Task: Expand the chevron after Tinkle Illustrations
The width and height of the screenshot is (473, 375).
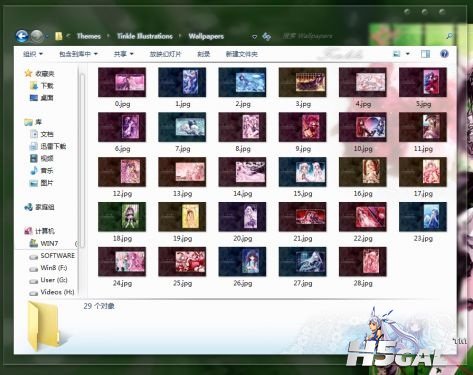Action: click(180, 36)
